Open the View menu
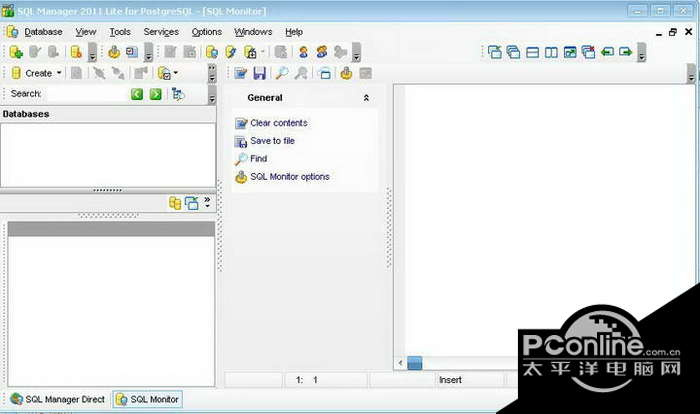700x414 pixels. 86,32
